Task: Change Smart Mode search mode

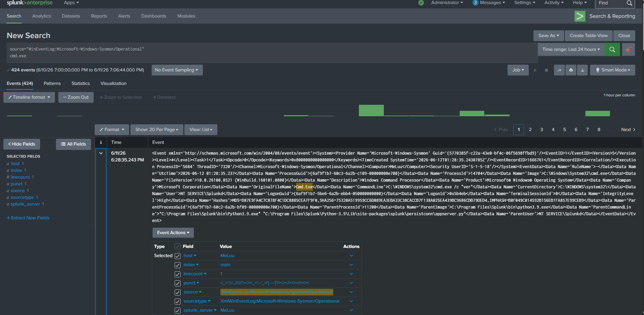Action: [612, 70]
